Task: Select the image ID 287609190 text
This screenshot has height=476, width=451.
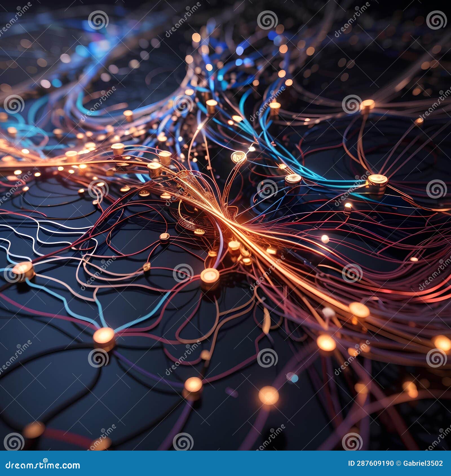Action: tap(372, 463)
